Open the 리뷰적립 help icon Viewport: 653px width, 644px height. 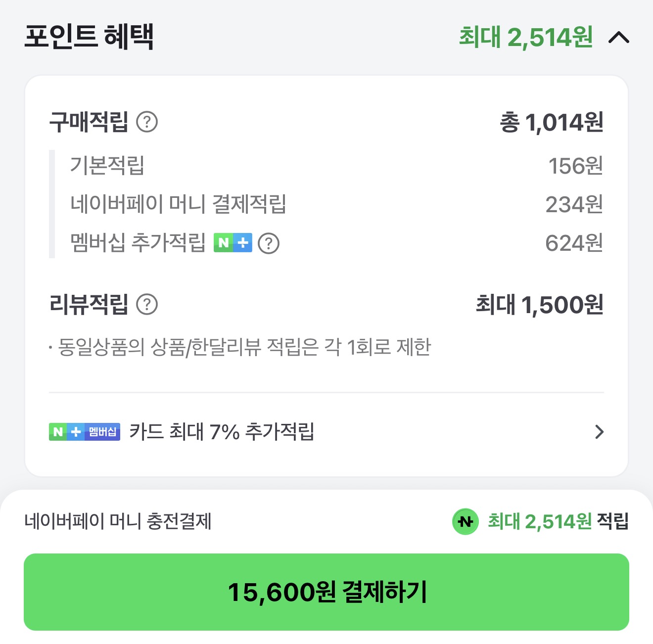tap(148, 306)
